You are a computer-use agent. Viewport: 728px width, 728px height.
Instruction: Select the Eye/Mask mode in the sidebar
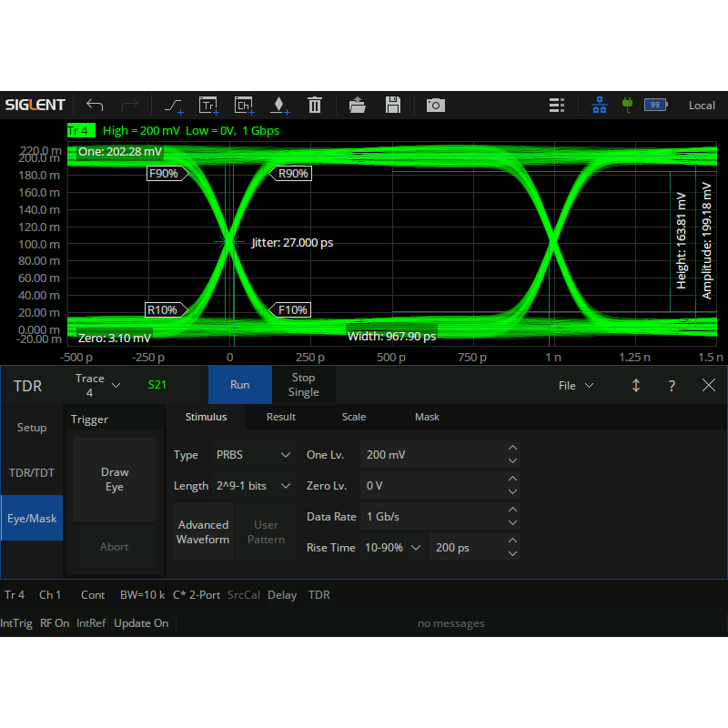(32, 518)
